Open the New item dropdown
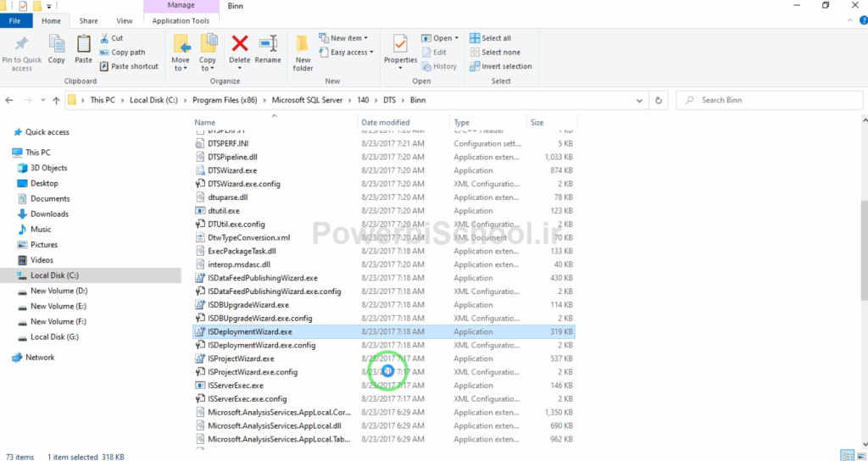This screenshot has width=868, height=461. coord(342,38)
